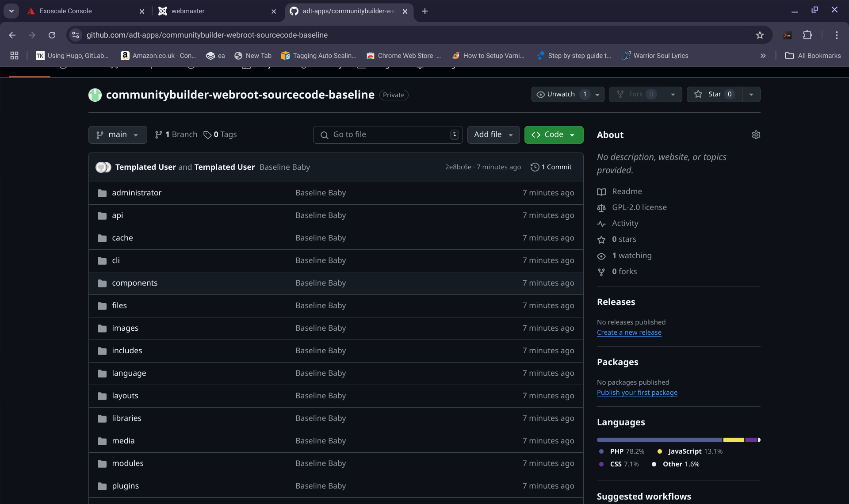Click the About settings gear icon

[756, 135]
